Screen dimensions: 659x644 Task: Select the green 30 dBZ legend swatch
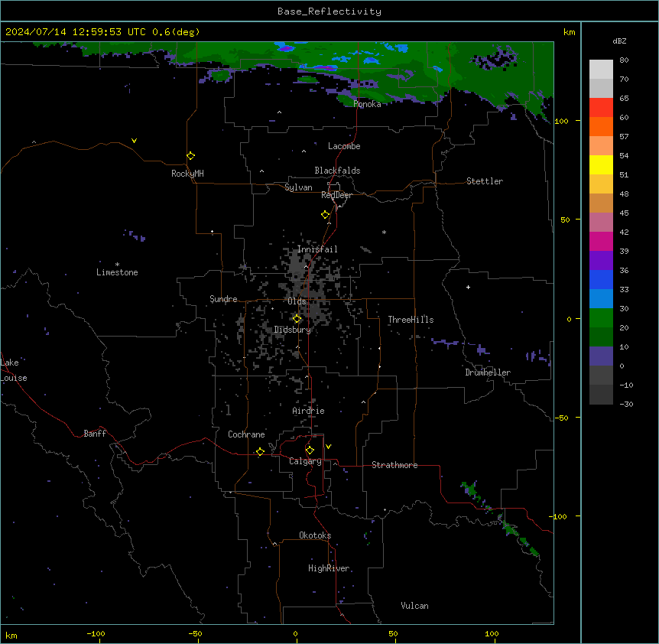click(x=601, y=318)
